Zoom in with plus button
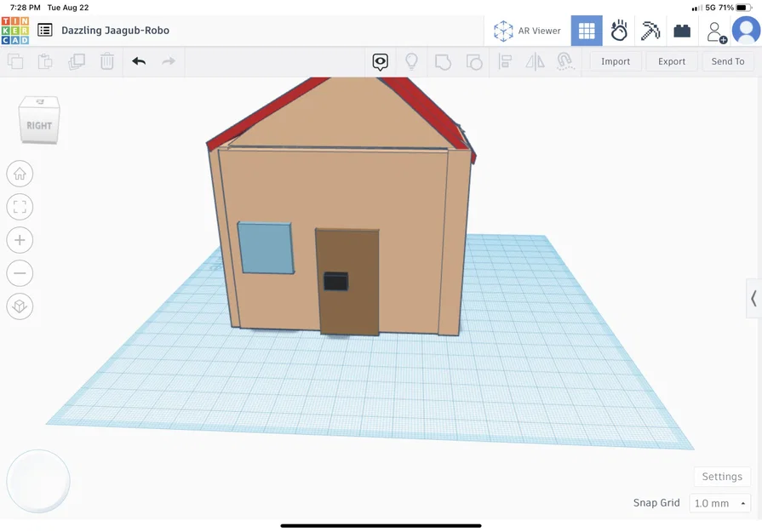Image resolution: width=762 pixels, height=532 pixels. tap(20, 240)
